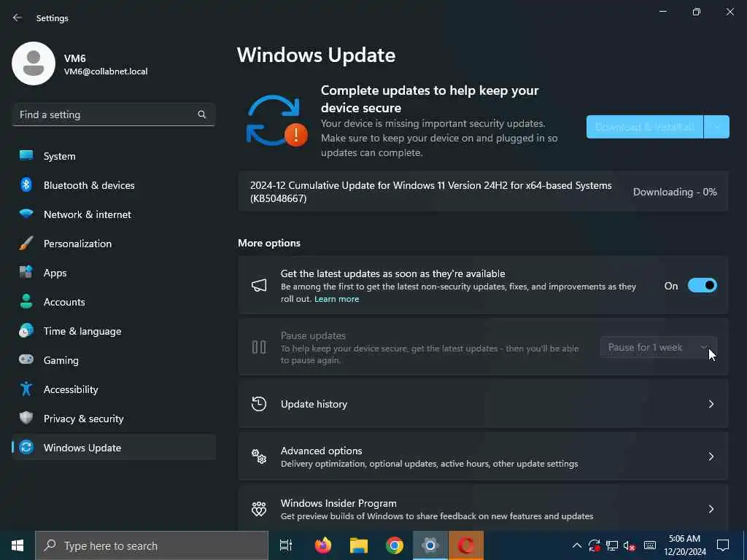747x560 pixels.
Task: Open Firefox from the taskbar
Action: pyautogui.click(x=323, y=545)
